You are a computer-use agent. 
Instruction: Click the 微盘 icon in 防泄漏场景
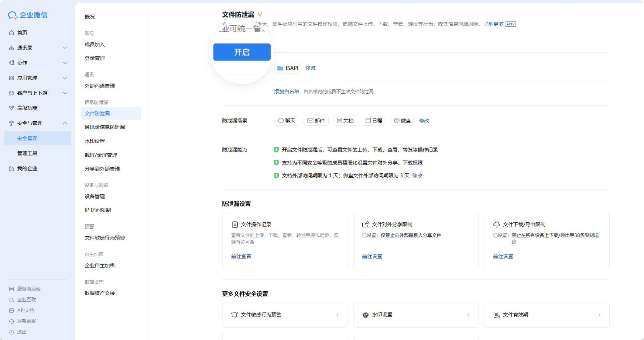pyautogui.click(x=397, y=121)
